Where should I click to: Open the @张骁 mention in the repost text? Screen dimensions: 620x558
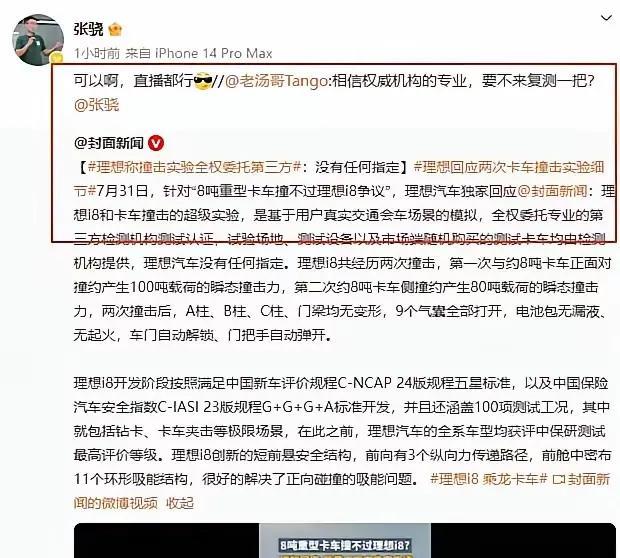click(96, 105)
